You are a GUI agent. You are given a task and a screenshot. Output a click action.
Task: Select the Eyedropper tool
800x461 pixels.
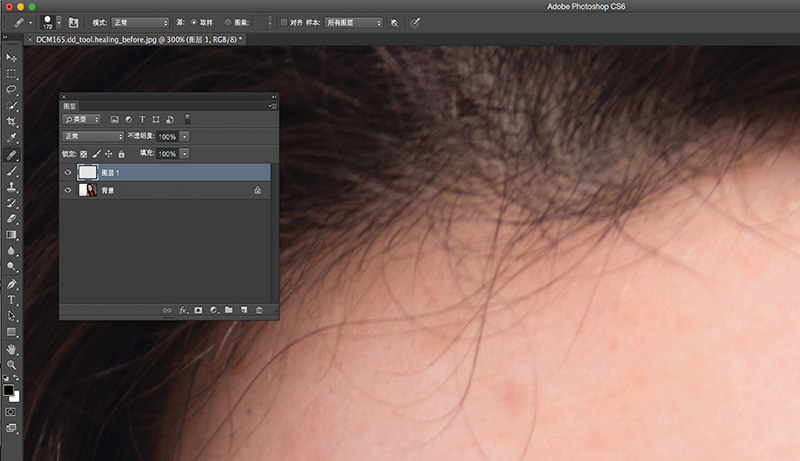coord(11,137)
